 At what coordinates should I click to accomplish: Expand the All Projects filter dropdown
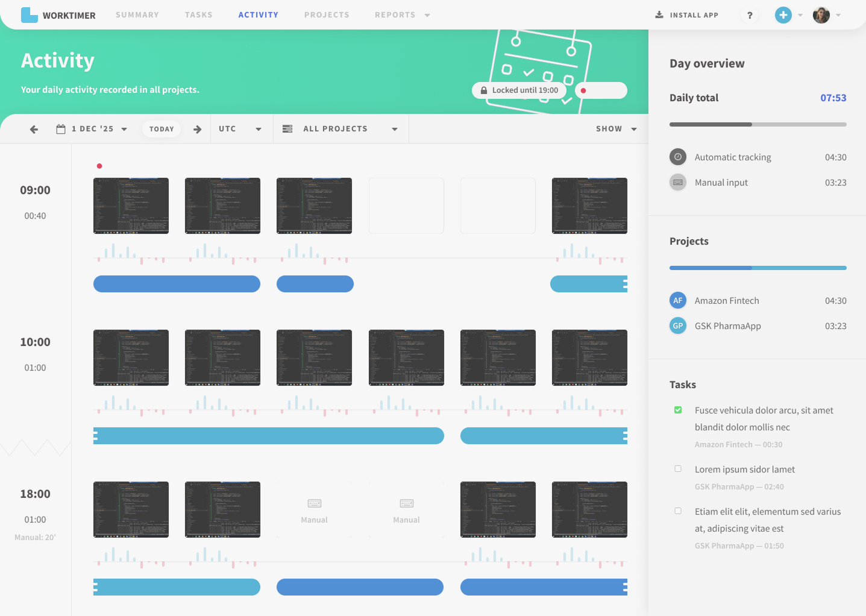tap(340, 129)
